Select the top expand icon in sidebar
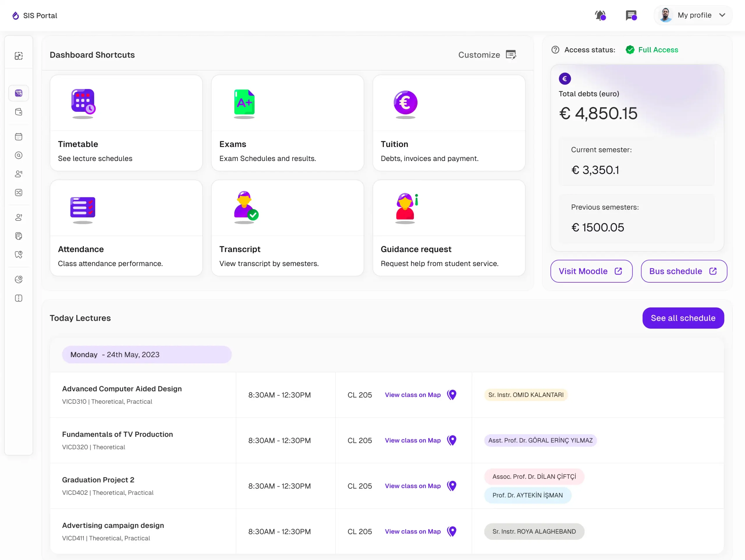This screenshot has height=560, width=745. coord(19,56)
